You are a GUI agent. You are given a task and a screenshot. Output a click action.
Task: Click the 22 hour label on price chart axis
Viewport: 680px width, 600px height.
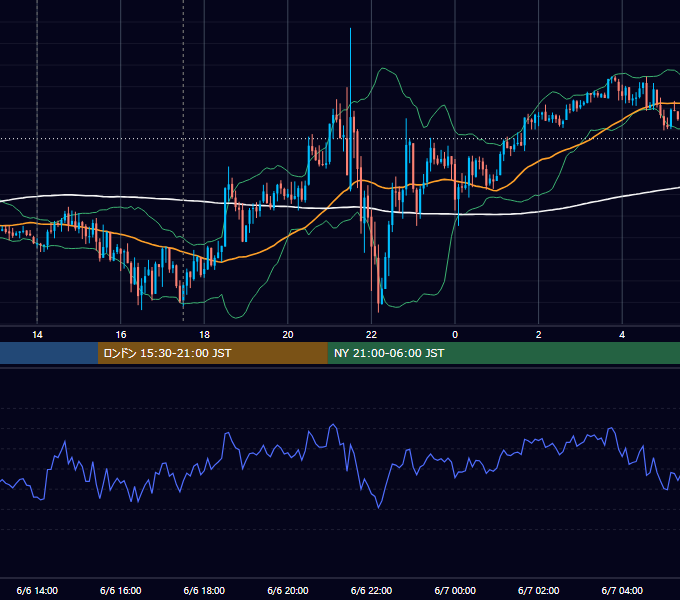click(371, 335)
